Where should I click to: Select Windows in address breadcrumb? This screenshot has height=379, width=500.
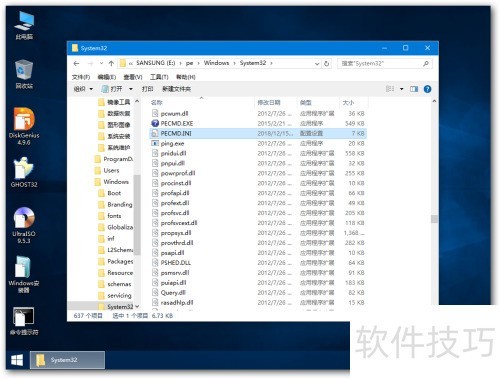coord(216,63)
